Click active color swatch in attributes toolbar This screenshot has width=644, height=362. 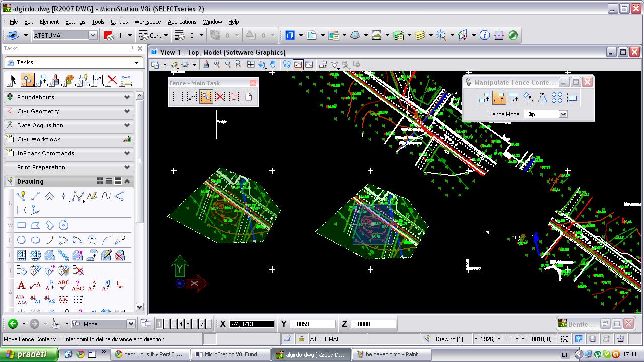click(x=108, y=35)
